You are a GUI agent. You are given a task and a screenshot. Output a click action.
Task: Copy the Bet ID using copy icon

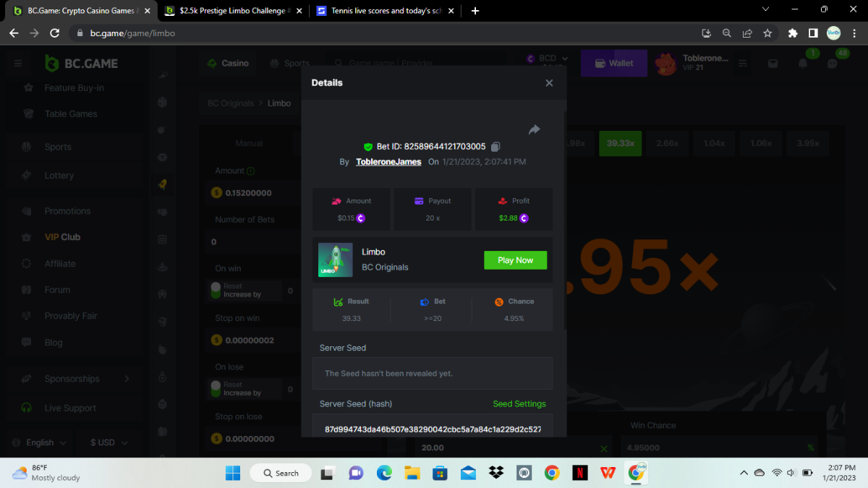(495, 147)
